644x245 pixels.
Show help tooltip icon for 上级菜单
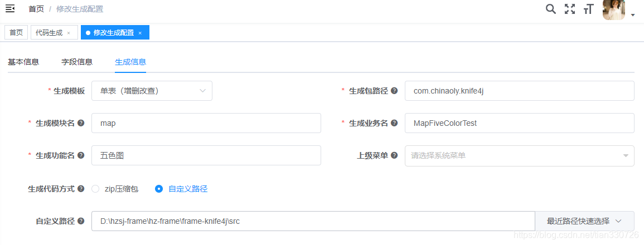coord(394,155)
